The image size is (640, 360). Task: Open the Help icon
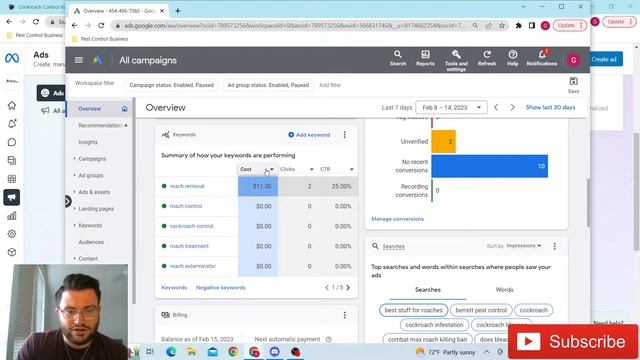pos(513,58)
